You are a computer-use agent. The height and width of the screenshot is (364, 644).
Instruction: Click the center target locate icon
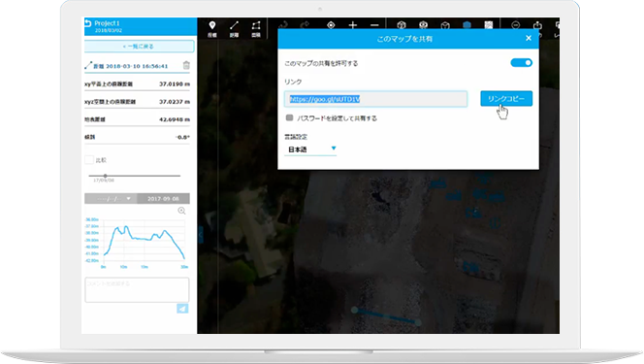331,25
